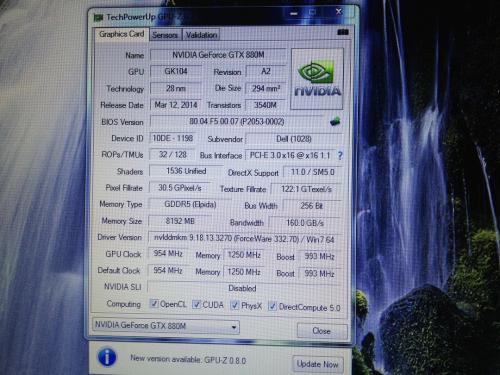This screenshot has width=500, height=375.
Task: Click the GPU-Z title bar app icon
Action: pos(98,17)
